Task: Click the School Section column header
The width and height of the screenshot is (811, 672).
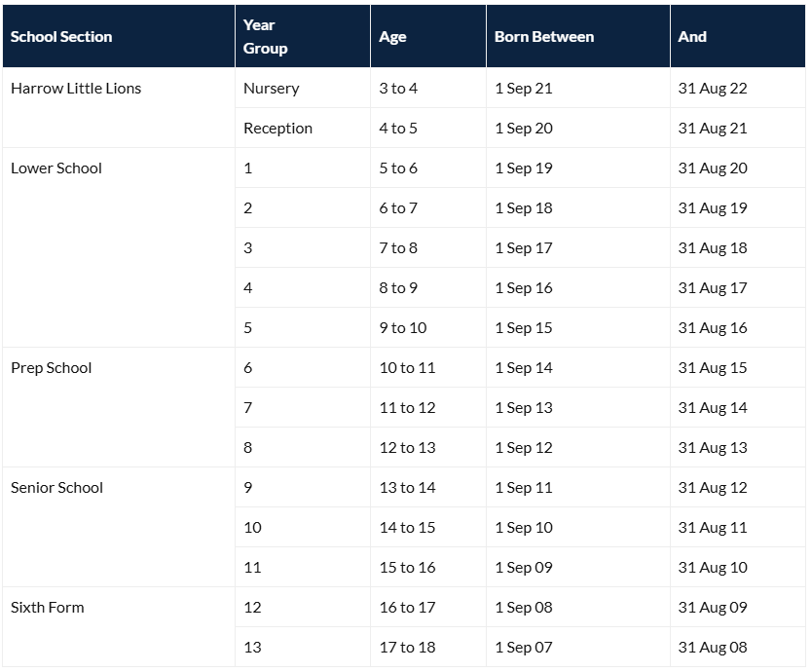Action: coord(61,37)
